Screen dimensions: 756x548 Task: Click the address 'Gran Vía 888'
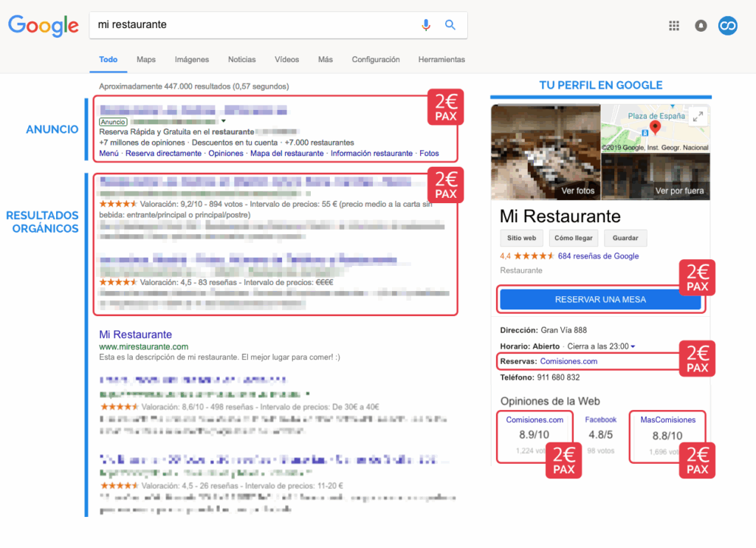coord(563,330)
